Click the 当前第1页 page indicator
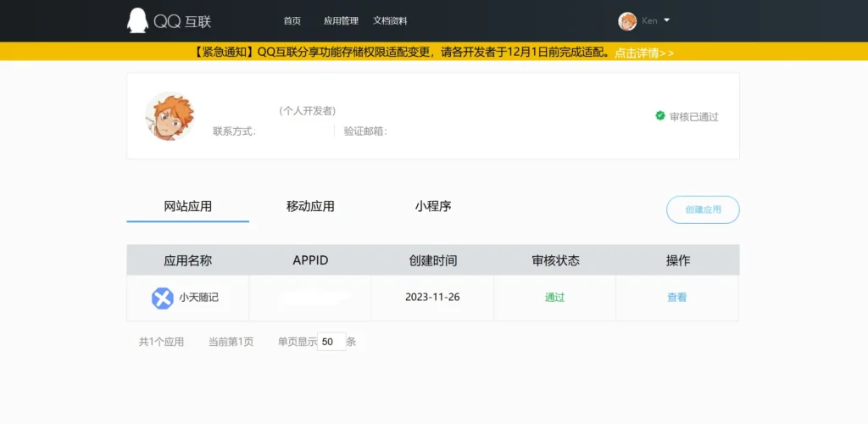Image resolution: width=868 pixels, height=424 pixels. [x=231, y=342]
